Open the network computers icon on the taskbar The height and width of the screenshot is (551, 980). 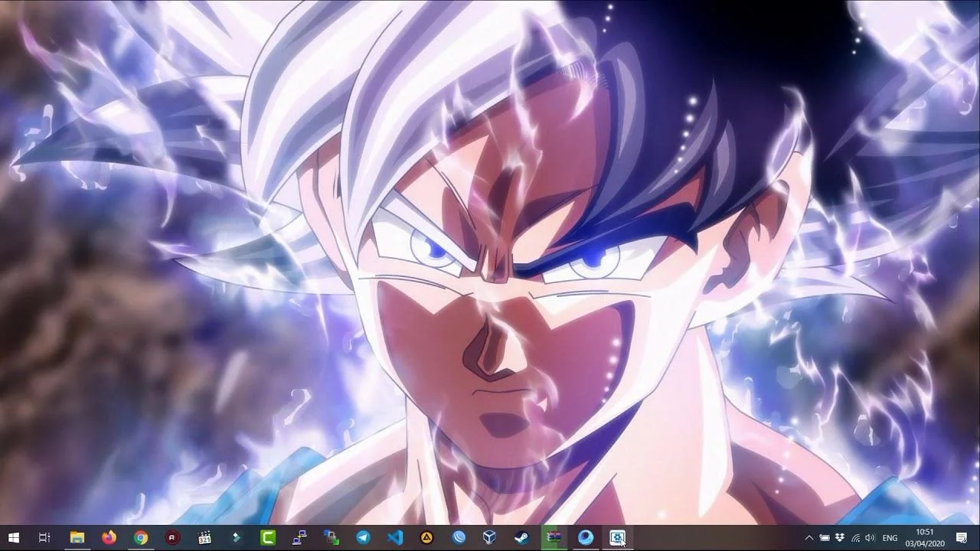click(299, 538)
